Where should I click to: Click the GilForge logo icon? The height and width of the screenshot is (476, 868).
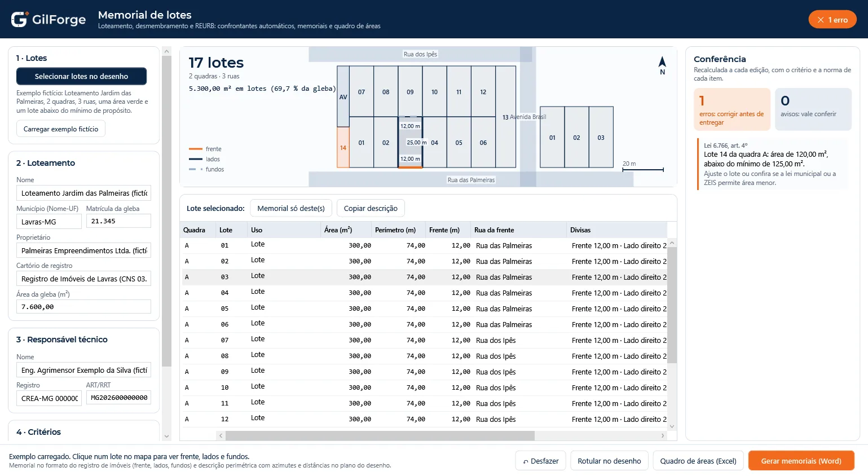pos(19,19)
